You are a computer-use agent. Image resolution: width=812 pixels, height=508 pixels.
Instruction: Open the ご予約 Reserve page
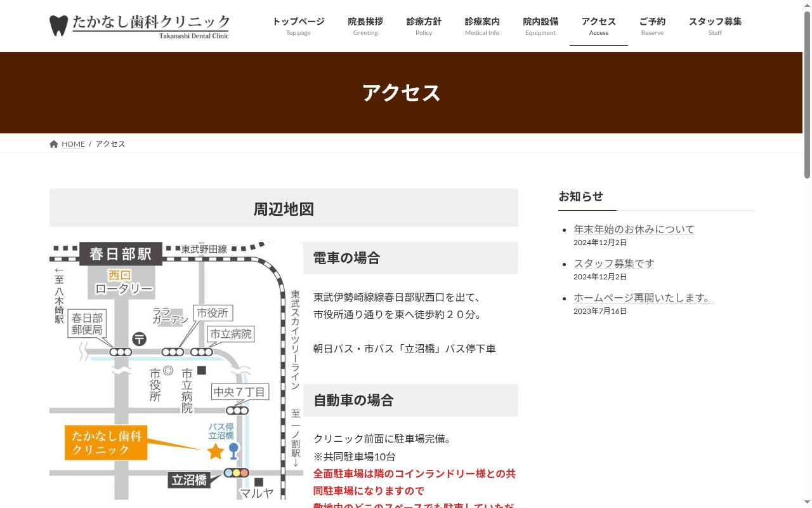[x=652, y=26]
